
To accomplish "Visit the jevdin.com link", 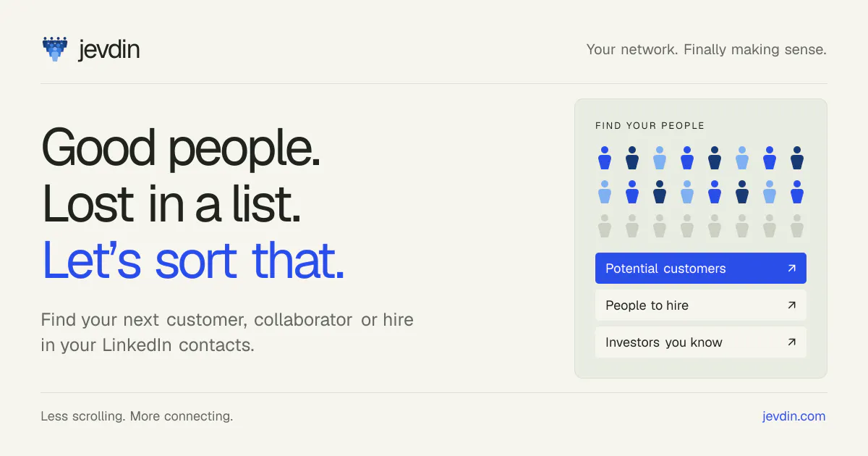I will coord(793,416).
